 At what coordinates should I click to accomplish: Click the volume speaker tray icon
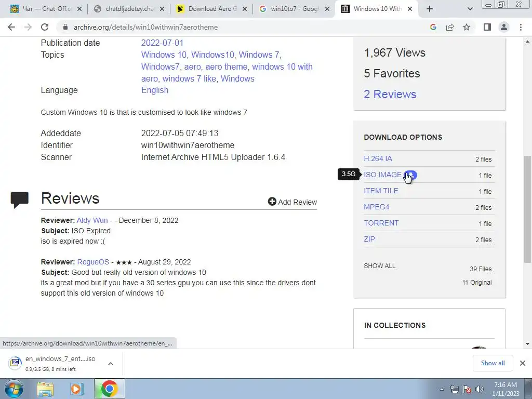(x=480, y=389)
